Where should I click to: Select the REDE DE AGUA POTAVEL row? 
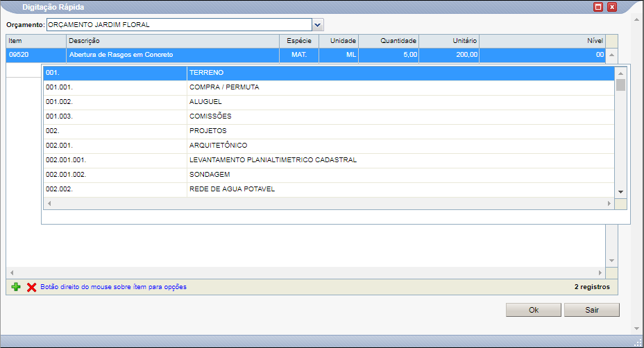(329, 189)
